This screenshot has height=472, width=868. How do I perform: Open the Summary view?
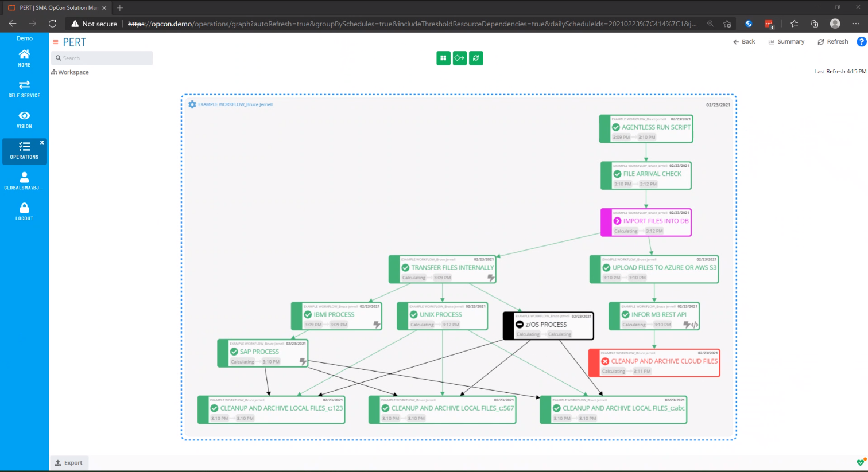786,41
